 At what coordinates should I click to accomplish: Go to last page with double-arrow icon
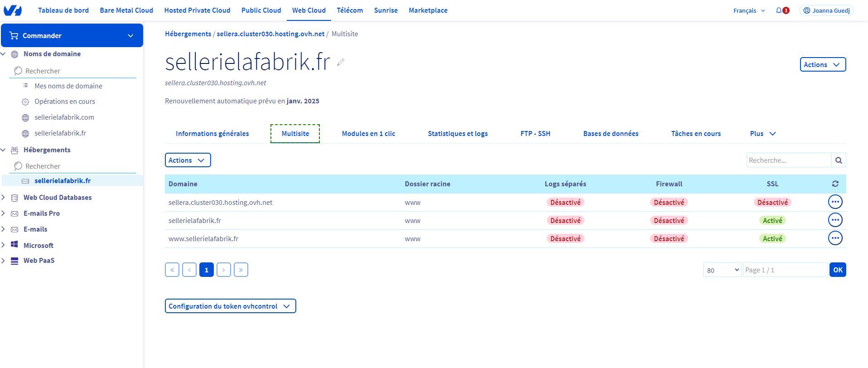[x=241, y=270]
